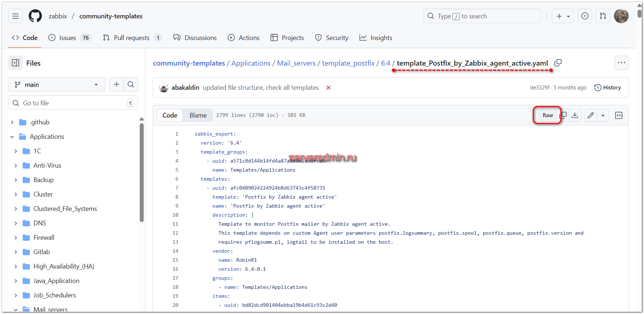Viewport: 644px width, 314px height.
Task: Search files with the magnifier icon
Action: [131, 84]
